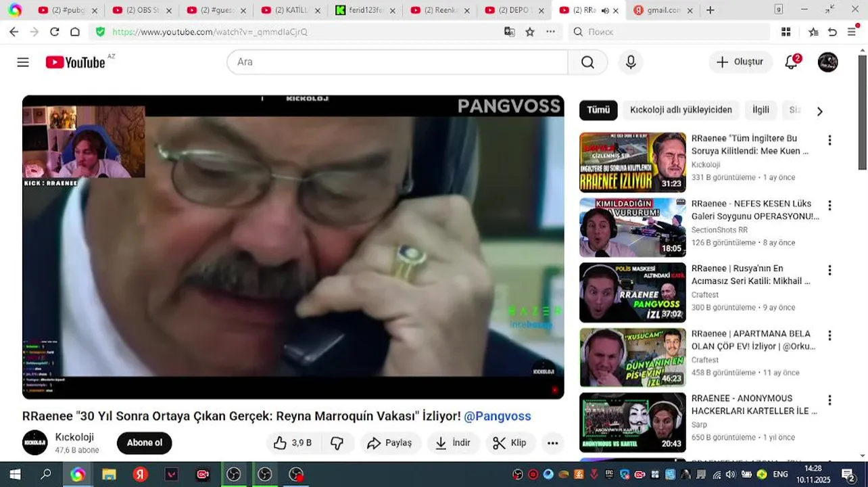The image size is (868, 487).
Task: Create a clip with Klip button
Action: tap(510, 443)
